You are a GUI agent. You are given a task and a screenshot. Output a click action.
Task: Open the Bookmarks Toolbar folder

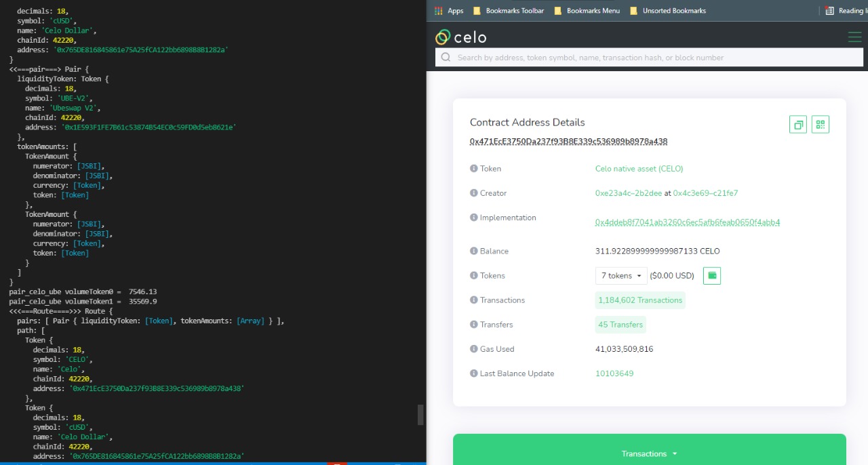coord(508,11)
